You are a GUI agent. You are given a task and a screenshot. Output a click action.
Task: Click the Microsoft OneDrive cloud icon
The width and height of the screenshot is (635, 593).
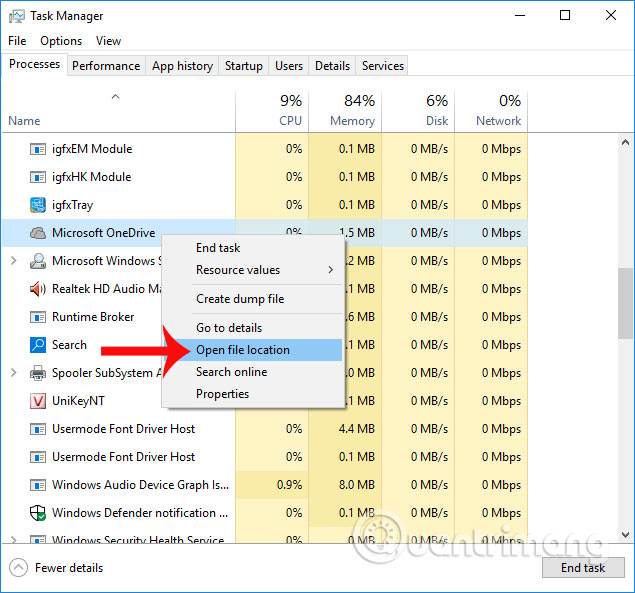(38, 233)
